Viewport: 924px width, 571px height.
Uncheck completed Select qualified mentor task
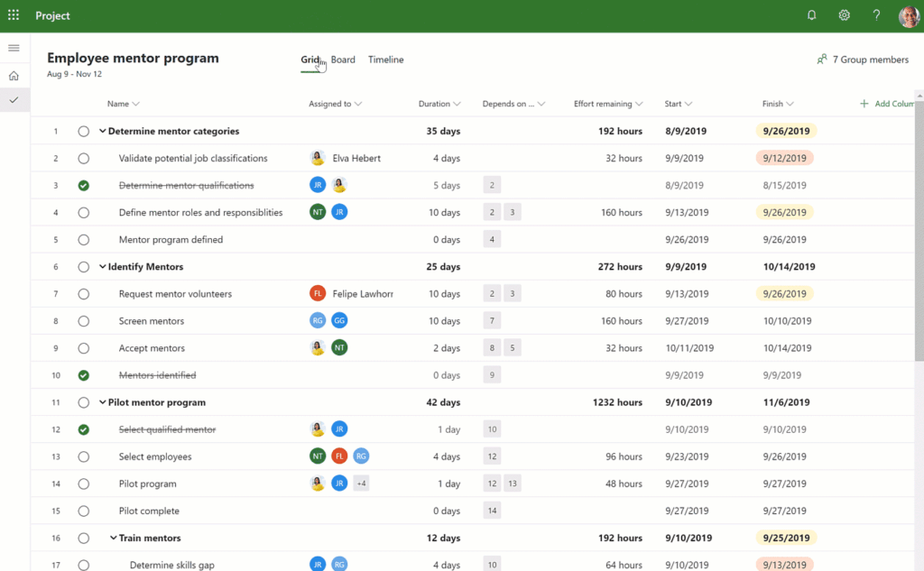point(84,429)
